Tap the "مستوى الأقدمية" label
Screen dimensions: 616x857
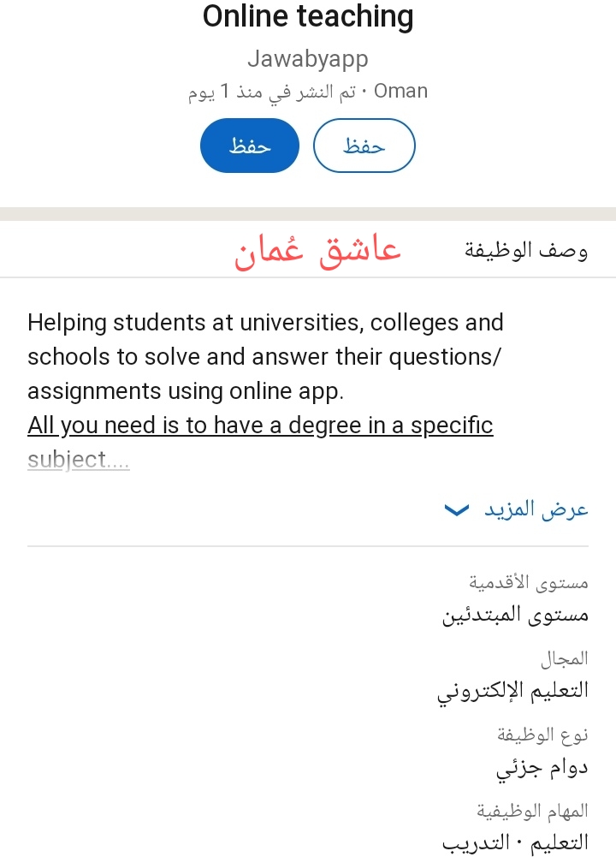point(529,583)
